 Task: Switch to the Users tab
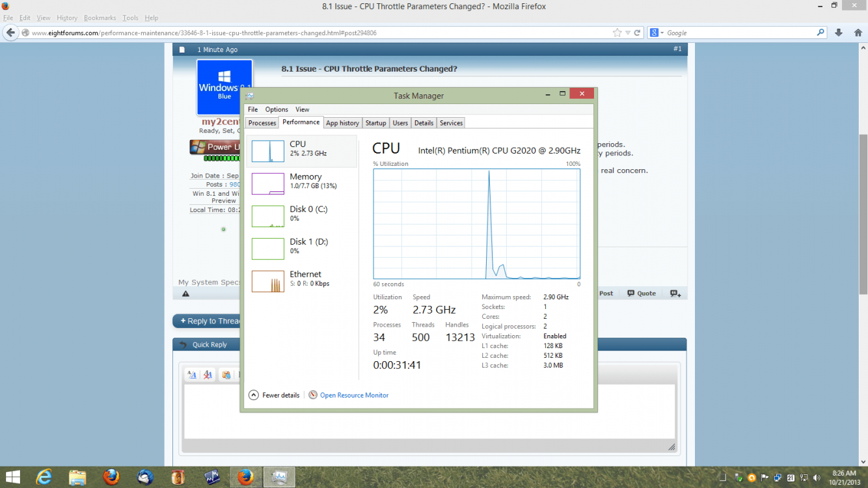pos(400,123)
